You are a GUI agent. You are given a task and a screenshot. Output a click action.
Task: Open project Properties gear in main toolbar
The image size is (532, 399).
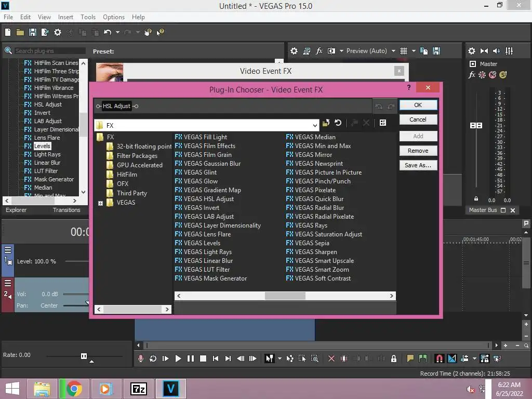pos(58,32)
